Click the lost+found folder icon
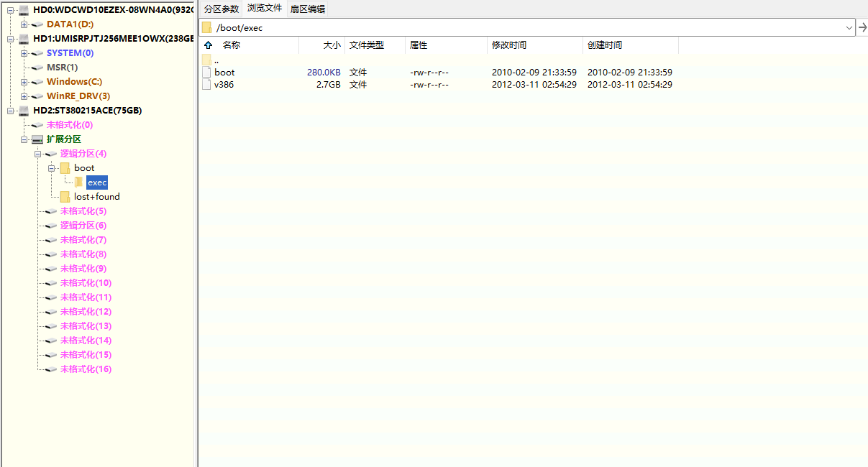Image resolution: width=868 pixels, height=467 pixels. point(65,196)
